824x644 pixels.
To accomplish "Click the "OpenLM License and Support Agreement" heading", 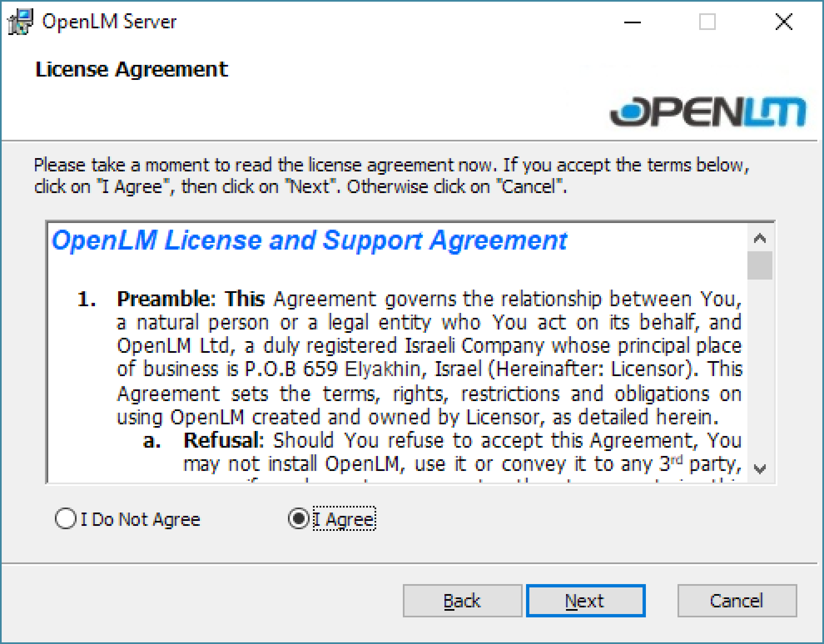I will tap(309, 240).
